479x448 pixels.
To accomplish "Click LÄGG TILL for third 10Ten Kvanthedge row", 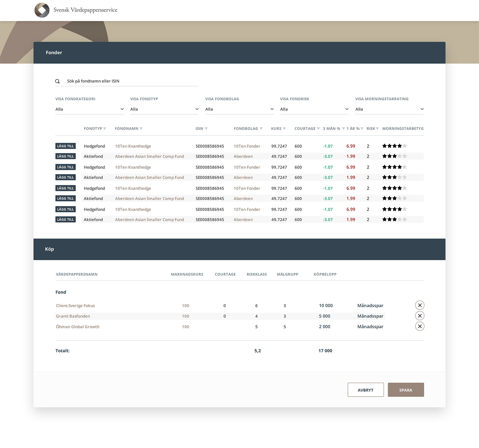I will 66,188.
